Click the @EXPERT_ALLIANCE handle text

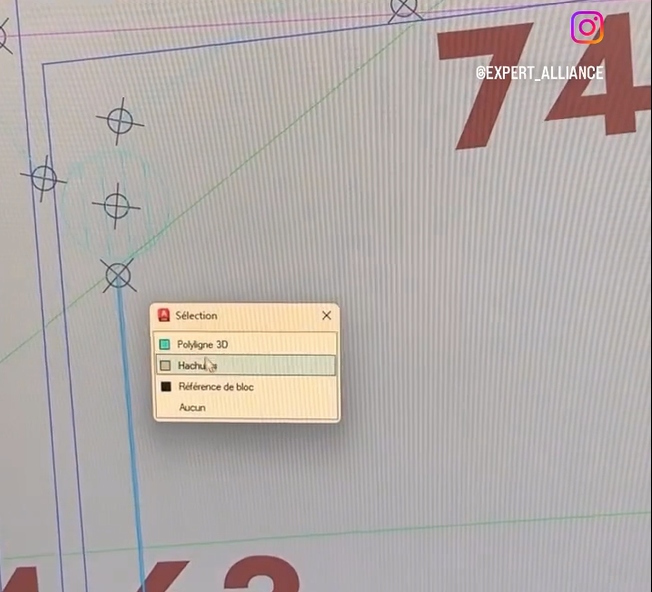click(539, 73)
